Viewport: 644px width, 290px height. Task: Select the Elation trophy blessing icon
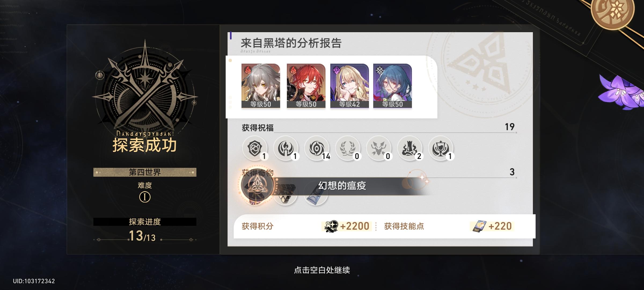pyautogui.click(x=441, y=148)
